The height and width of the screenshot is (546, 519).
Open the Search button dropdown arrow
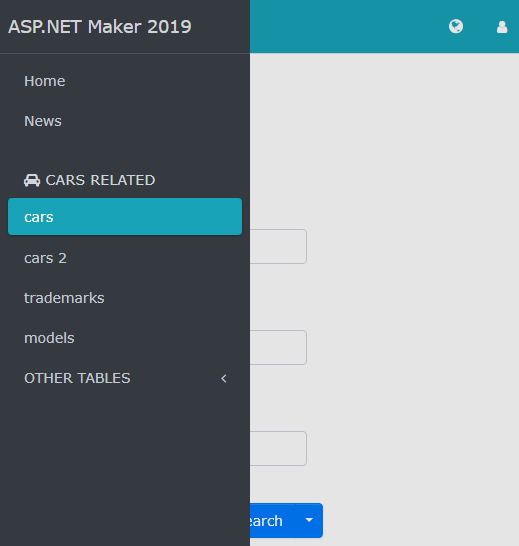309,520
